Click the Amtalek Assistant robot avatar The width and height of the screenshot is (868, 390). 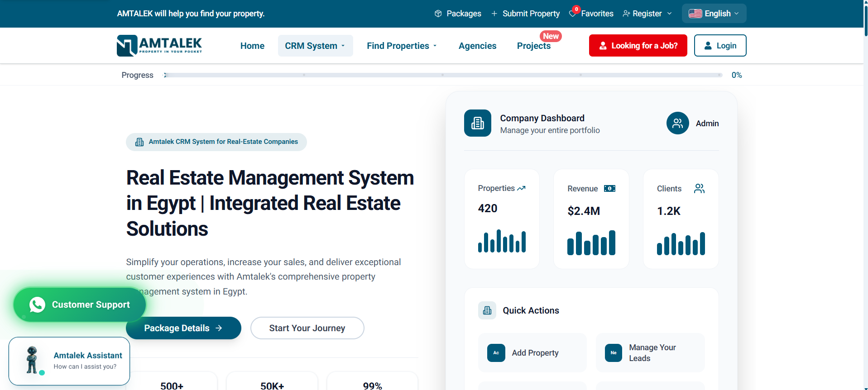pos(32,360)
